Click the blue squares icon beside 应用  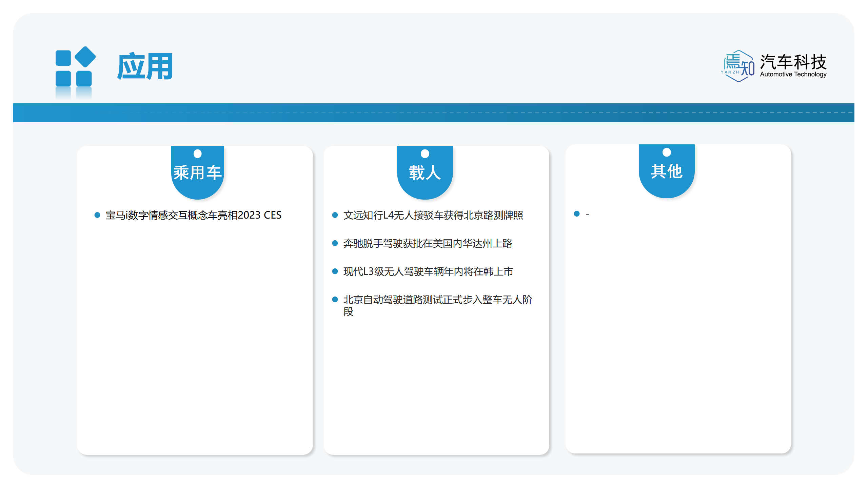75,67
